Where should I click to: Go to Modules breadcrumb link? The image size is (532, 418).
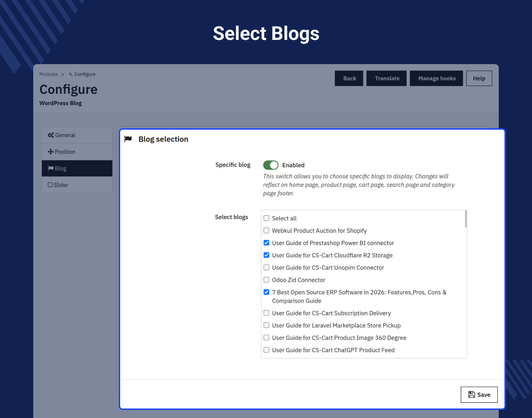(48, 74)
